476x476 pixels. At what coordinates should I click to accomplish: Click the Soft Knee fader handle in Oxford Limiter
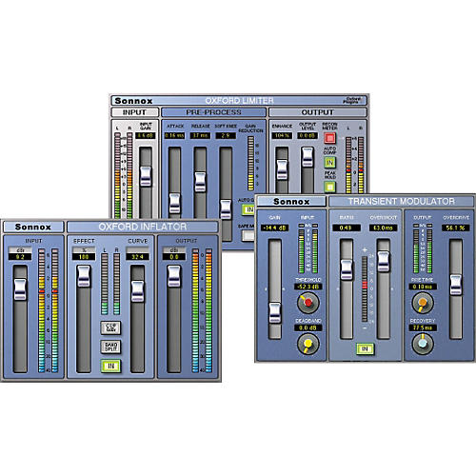click(226, 209)
